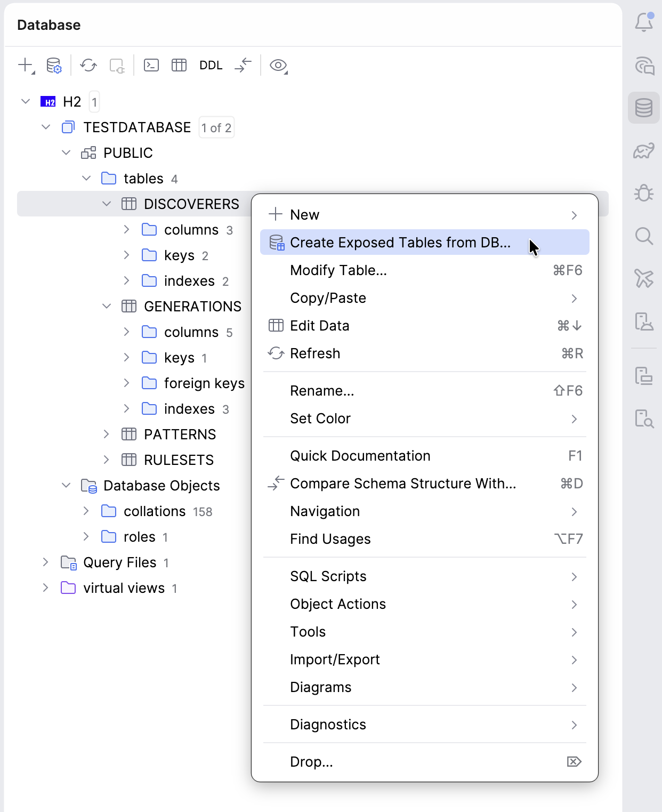Choose Find Usages

(425, 539)
